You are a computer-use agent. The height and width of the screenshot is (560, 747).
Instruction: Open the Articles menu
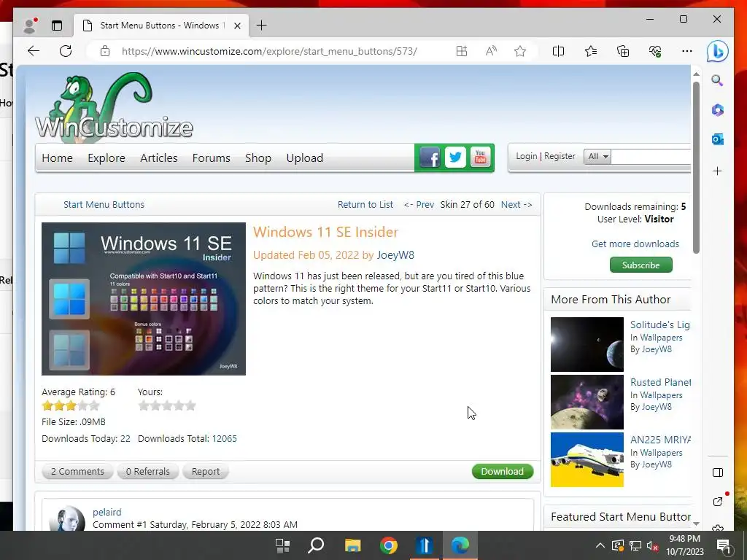[x=158, y=157]
